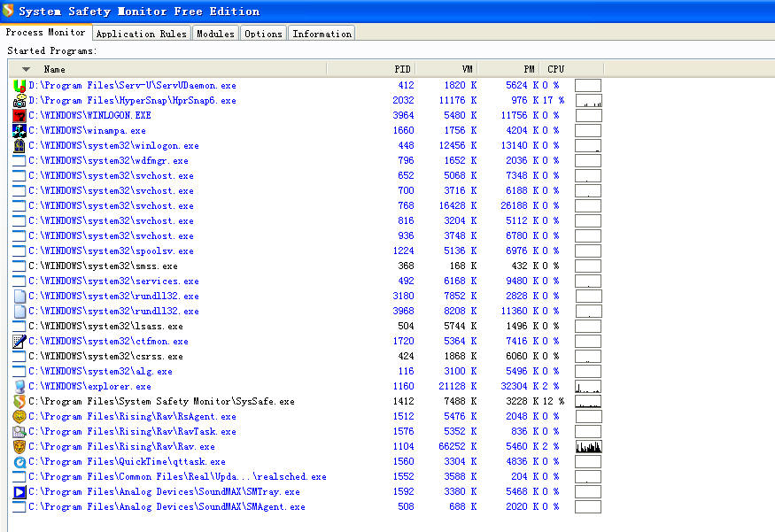Go to the Options tab
This screenshot has width=775, height=532.
pyautogui.click(x=263, y=34)
